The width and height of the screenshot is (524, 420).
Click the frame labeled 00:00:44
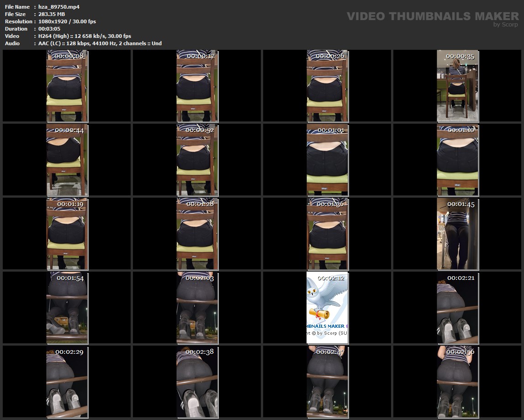pyautogui.click(x=67, y=160)
